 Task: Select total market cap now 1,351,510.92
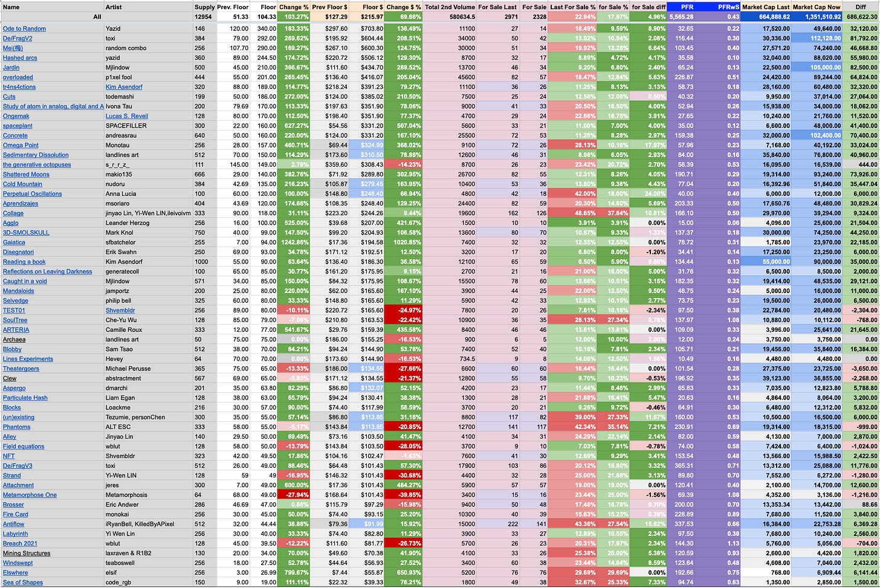pos(817,16)
